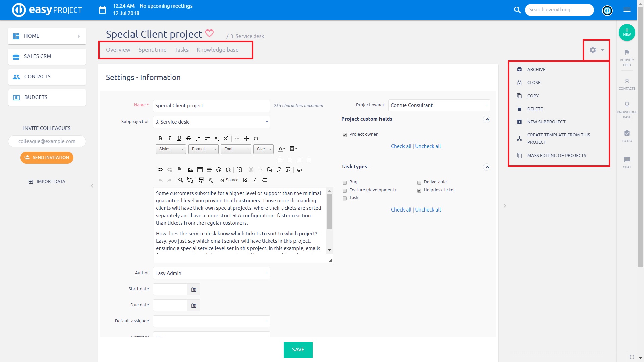The width and height of the screenshot is (644, 362).
Task: Justify the description text
Action: [309, 160]
